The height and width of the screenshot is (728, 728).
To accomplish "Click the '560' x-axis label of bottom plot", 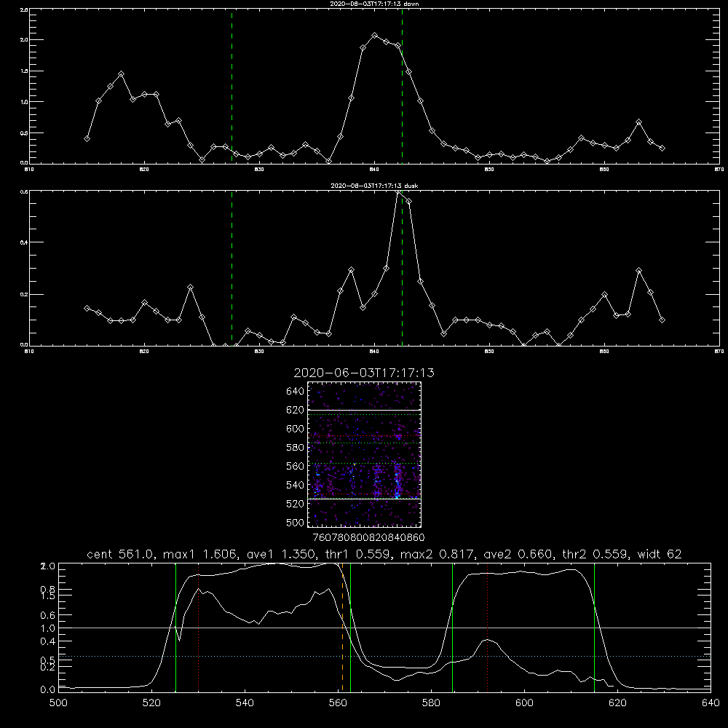I will pyautogui.click(x=338, y=703).
